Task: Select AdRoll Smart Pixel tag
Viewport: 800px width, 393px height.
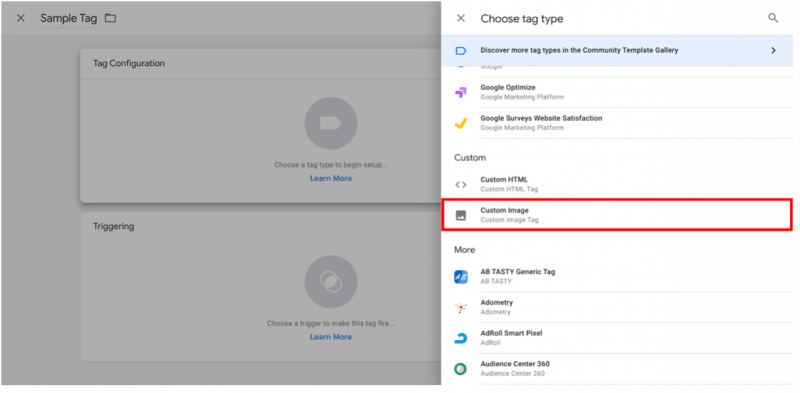Action: click(x=617, y=338)
